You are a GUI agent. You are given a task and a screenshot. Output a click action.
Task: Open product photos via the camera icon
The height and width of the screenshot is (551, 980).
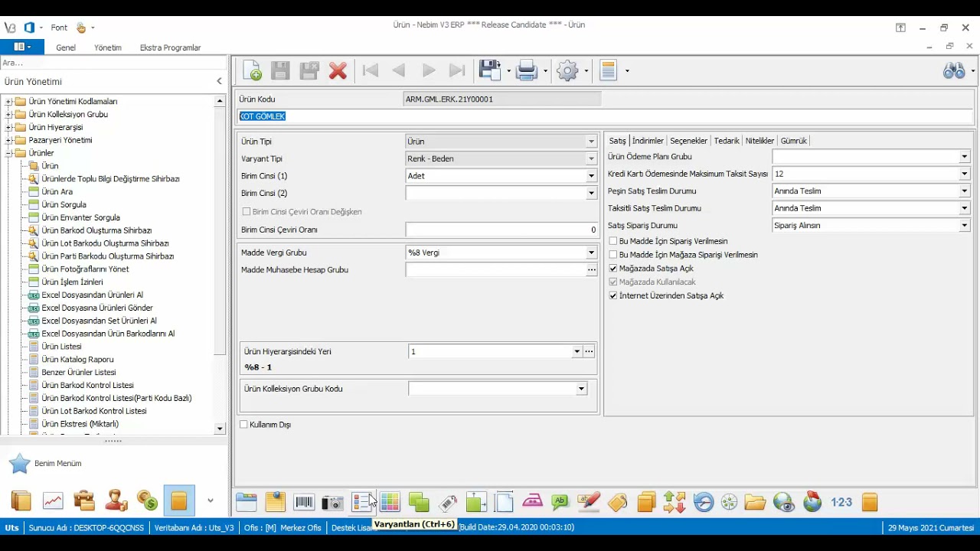click(332, 502)
